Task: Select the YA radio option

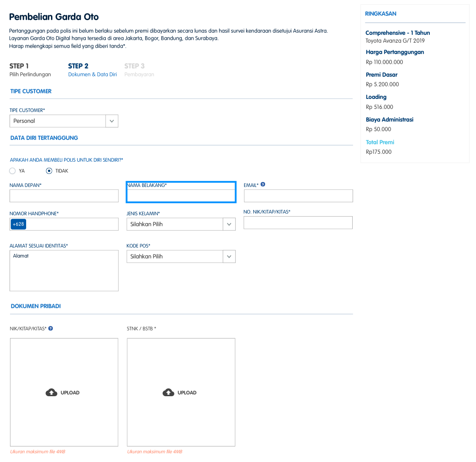Action: tap(13, 171)
